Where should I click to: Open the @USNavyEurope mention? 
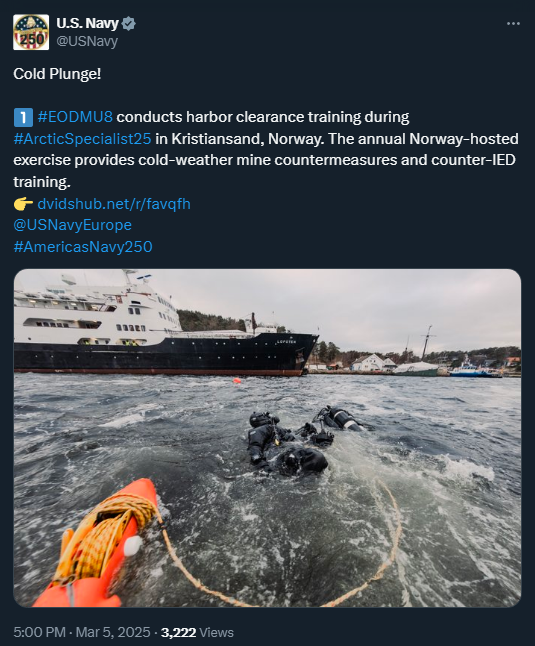[x=72, y=225]
